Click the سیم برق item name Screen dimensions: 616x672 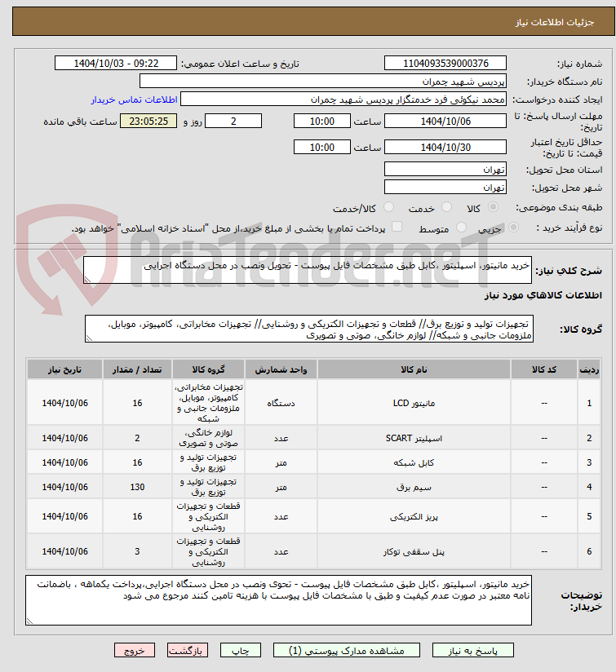[x=414, y=487]
